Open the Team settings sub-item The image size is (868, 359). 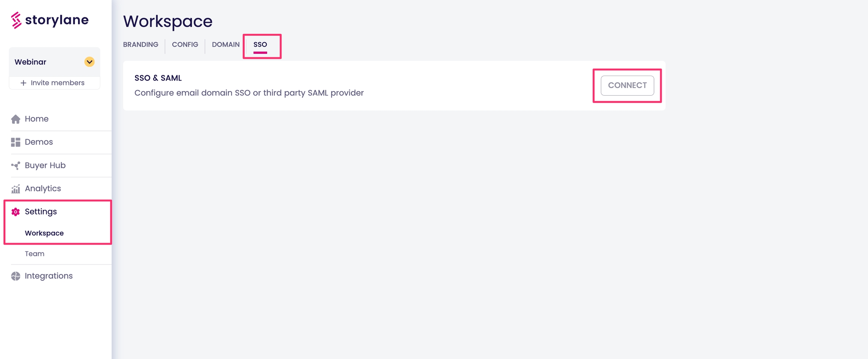(x=35, y=254)
